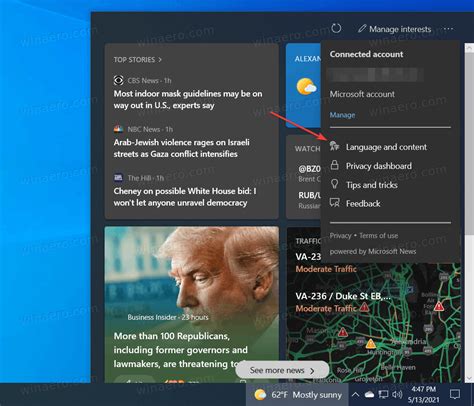Click the chevron on See more news

coord(312,371)
